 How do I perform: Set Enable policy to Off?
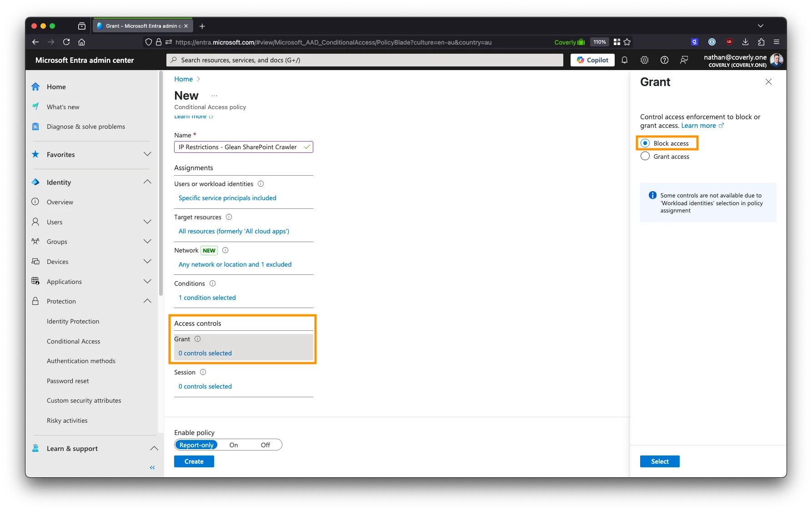(265, 445)
